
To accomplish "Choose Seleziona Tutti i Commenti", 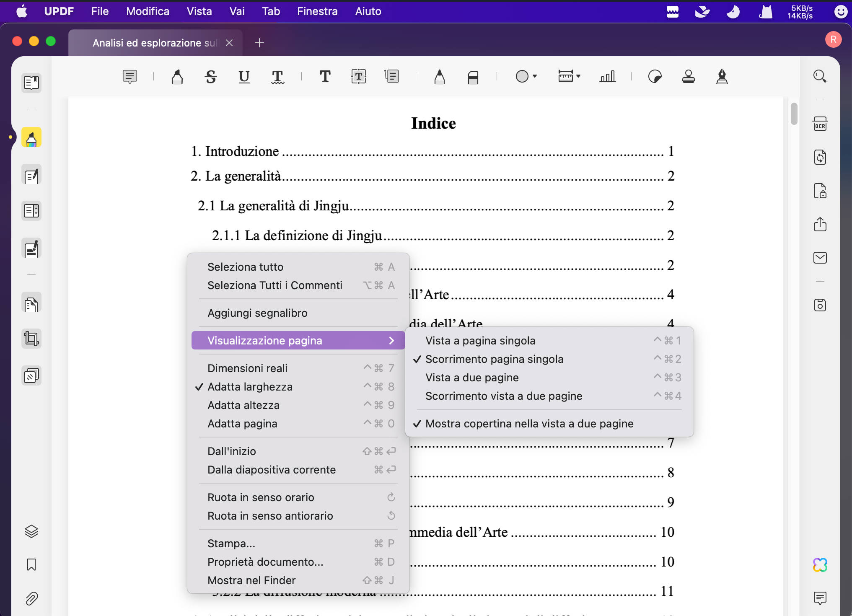I will tap(298, 285).
